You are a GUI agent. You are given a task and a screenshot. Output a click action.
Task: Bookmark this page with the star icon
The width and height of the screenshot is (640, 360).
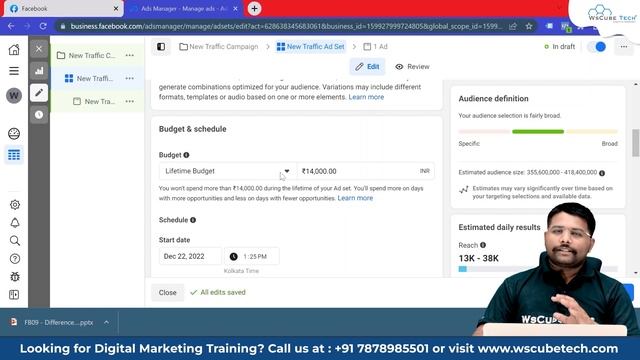[529, 26]
